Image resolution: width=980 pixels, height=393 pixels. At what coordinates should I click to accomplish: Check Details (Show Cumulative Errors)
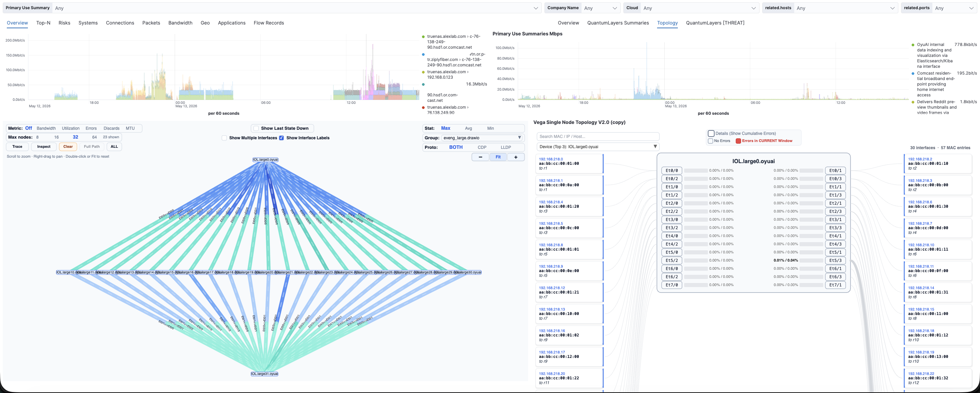click(711, 133)
